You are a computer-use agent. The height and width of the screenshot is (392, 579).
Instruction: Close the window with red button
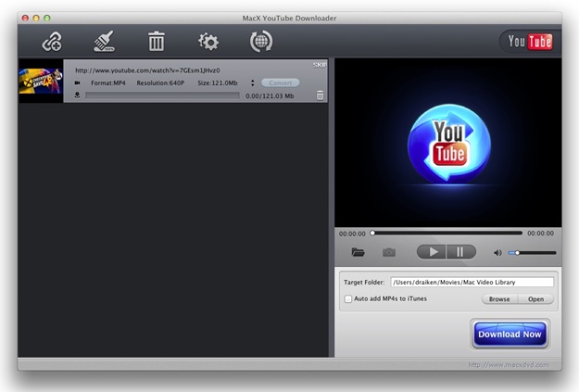click(26, 19)
